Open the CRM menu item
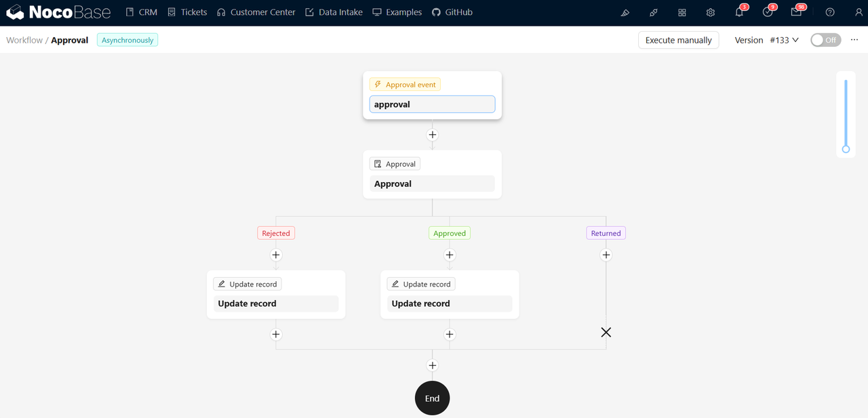The width and height of the screenshot is (868, 418). pyautogui.click(x=141, y=12)
